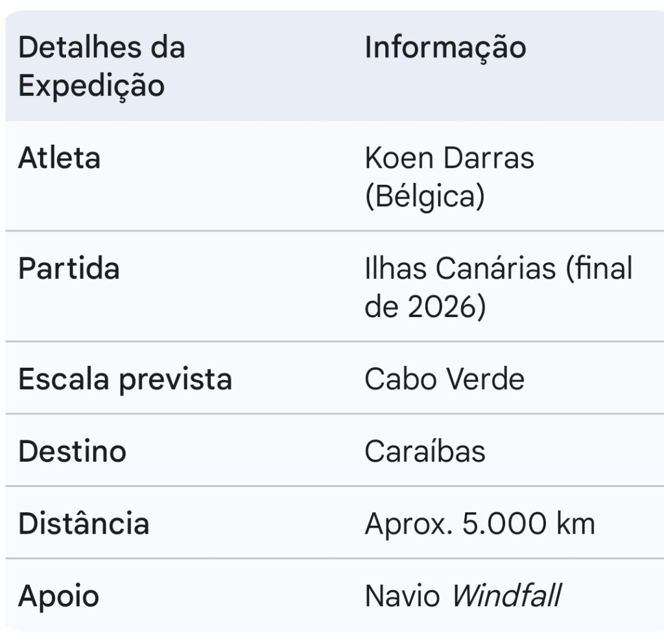Select the "Cabo Verde" cell
This screenshot has width=664, height=644.
click(x=444, y=379)
